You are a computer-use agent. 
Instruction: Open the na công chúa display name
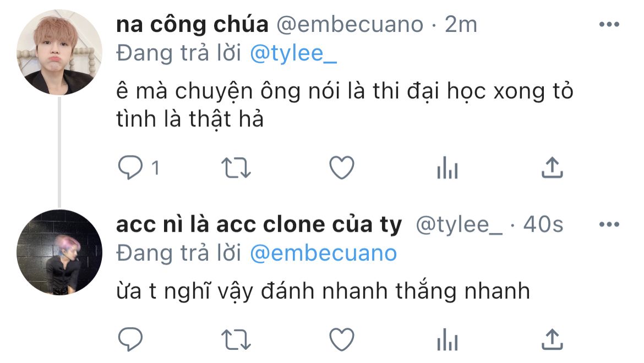(x=192, y=24)
